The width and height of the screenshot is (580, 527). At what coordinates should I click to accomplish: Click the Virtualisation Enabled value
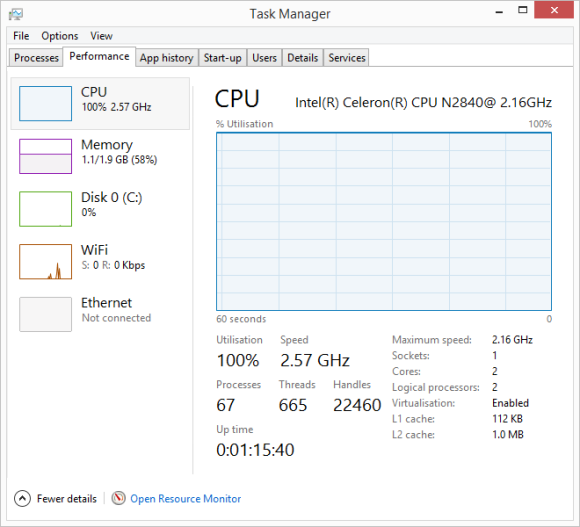(510, 403)
